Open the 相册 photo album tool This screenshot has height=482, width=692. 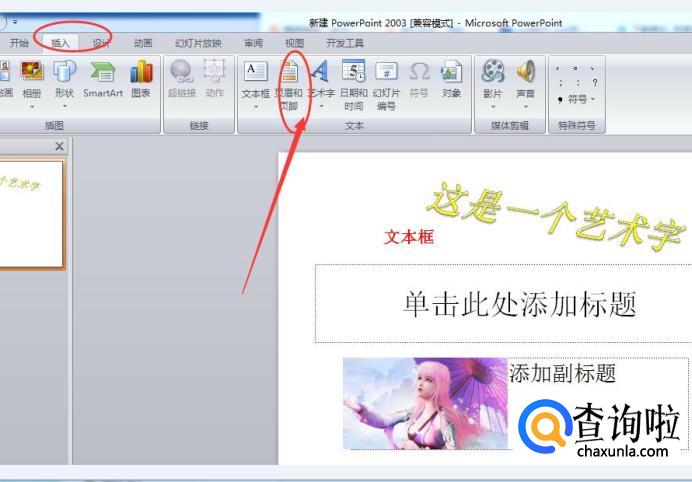[x=32, y=78]
